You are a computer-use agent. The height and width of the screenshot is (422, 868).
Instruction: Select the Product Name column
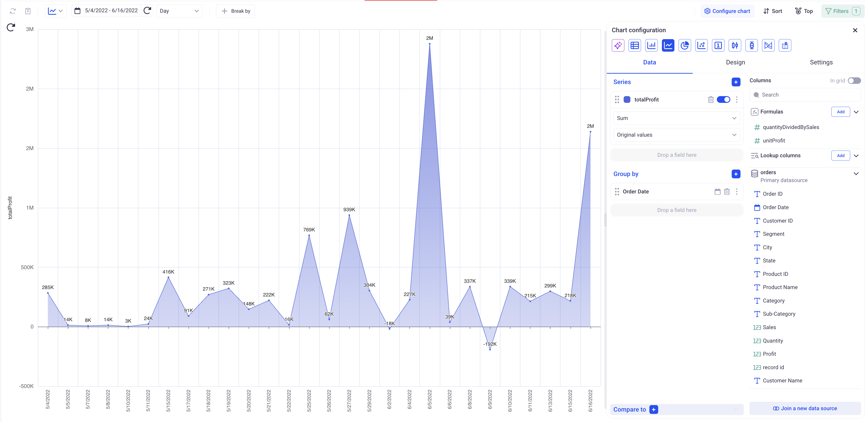click(780, 287)
